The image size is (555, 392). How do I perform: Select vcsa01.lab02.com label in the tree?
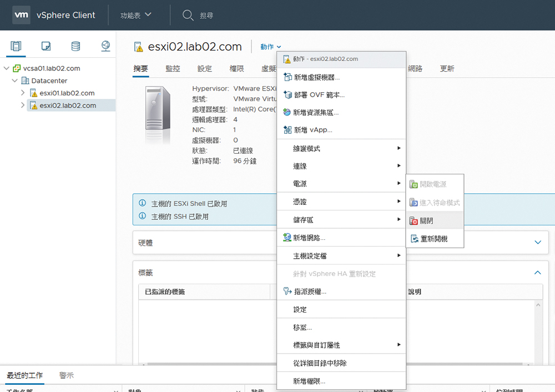52,68
